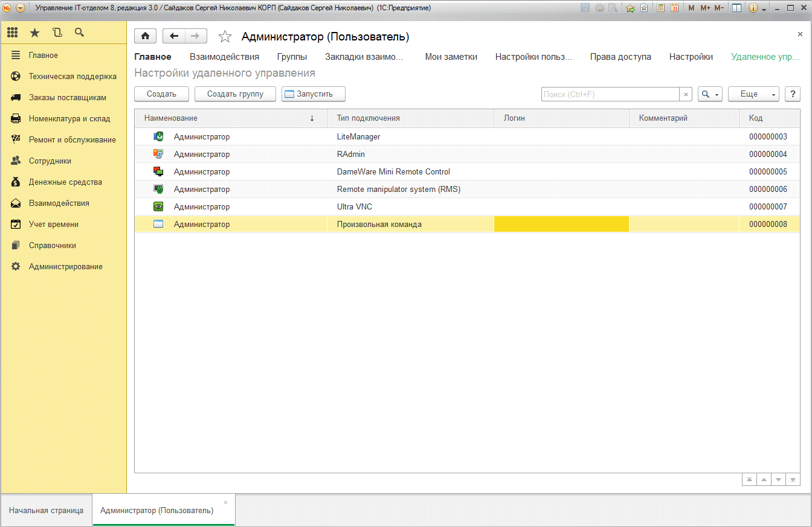This screenshot has width=812, height=527.
Task: Click the yellow info icon in title bar
Action: (753, 8)
